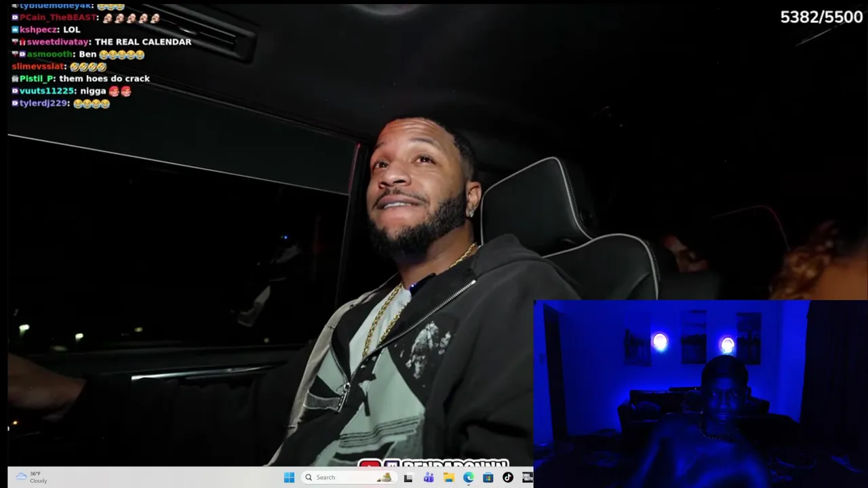Click the 5382/5500 goal counter
868x488 pixels.
coord(821,18)
